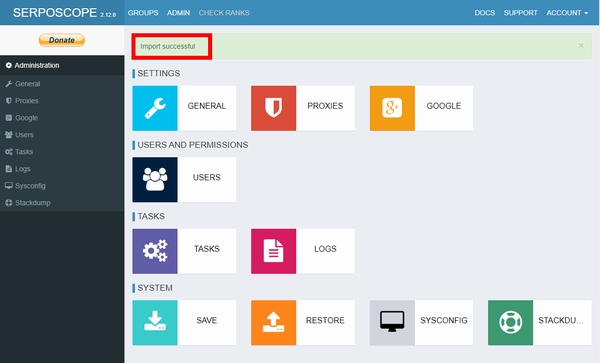Open the Sysconfig monitor tile icon
This screenshot has width=600, height=363.
click(x=392, y=322)
